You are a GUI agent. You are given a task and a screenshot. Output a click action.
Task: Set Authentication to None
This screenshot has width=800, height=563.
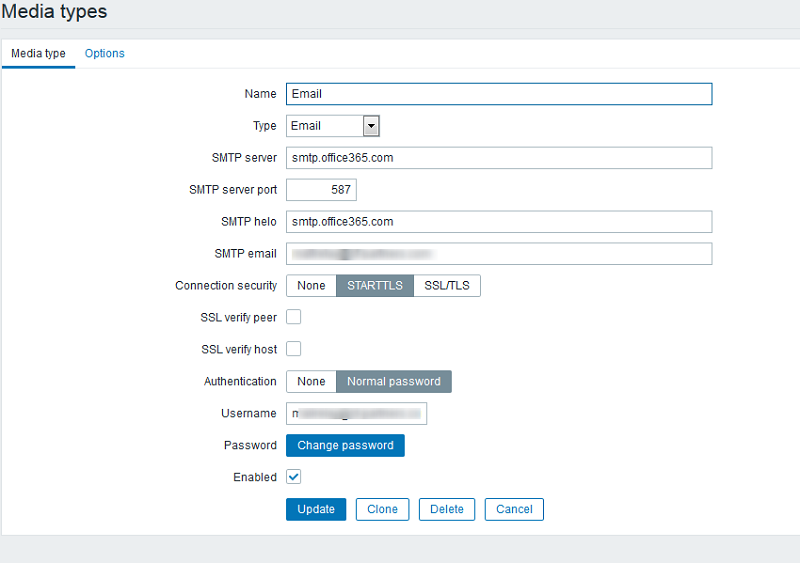coord(311,381)
